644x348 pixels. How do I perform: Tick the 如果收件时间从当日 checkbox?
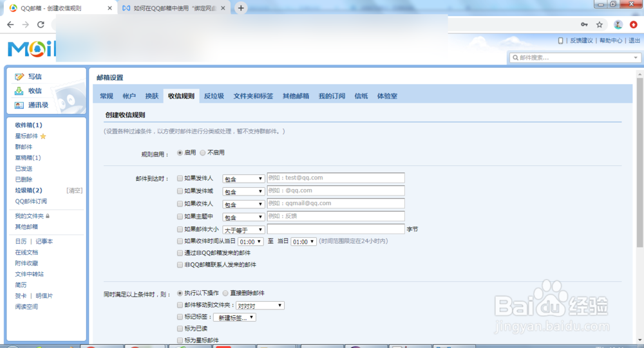180,241
